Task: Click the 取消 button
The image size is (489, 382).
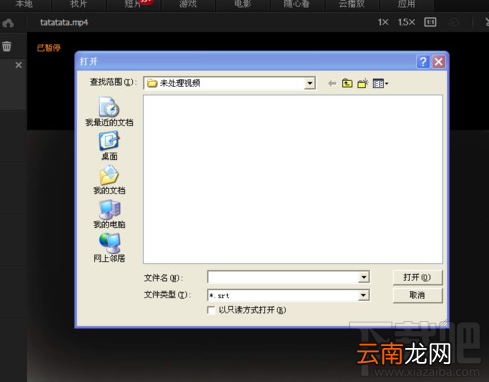Action: 418,295
